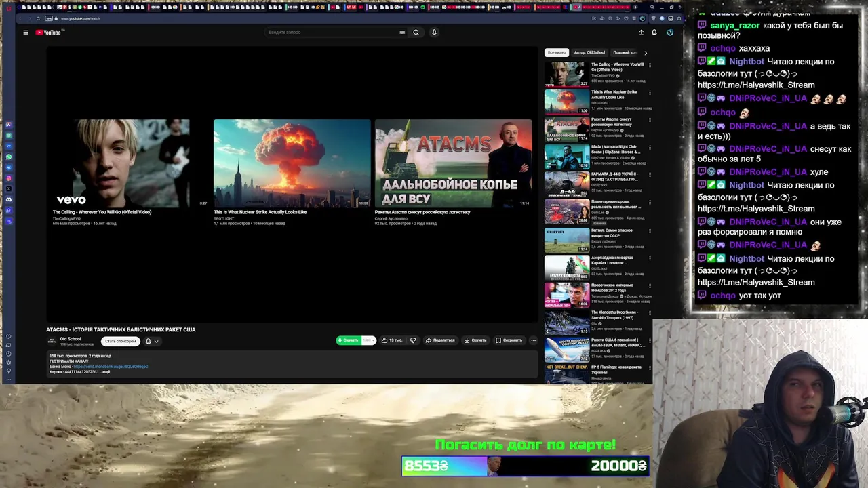The image size is (868, 488).
Task: Open options for Планетарные города sidebar video
Action: point(650,203)
